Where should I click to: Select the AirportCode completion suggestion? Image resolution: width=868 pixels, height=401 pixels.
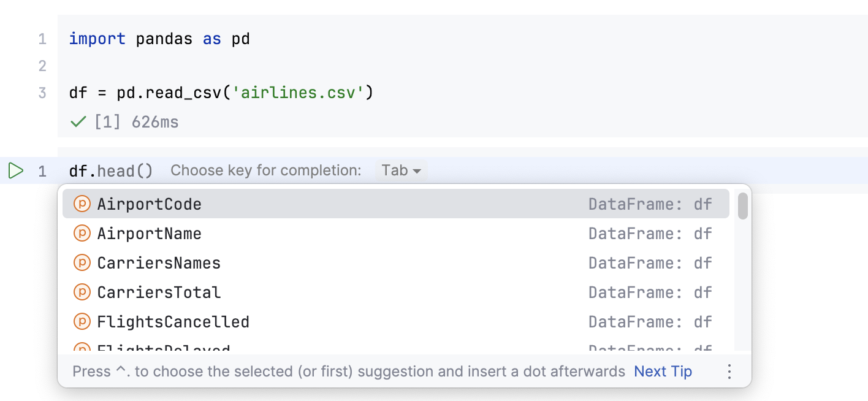click(149, 204)
